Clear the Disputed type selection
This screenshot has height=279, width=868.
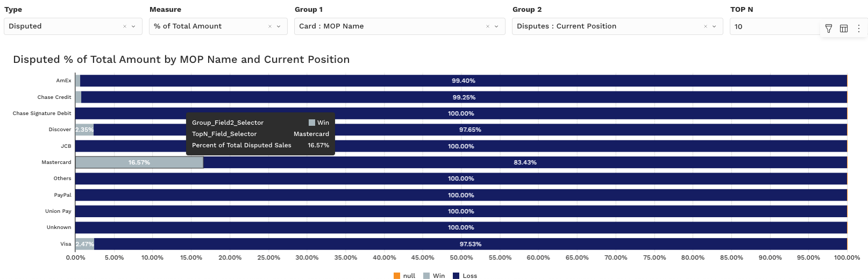tap(125, 26)
